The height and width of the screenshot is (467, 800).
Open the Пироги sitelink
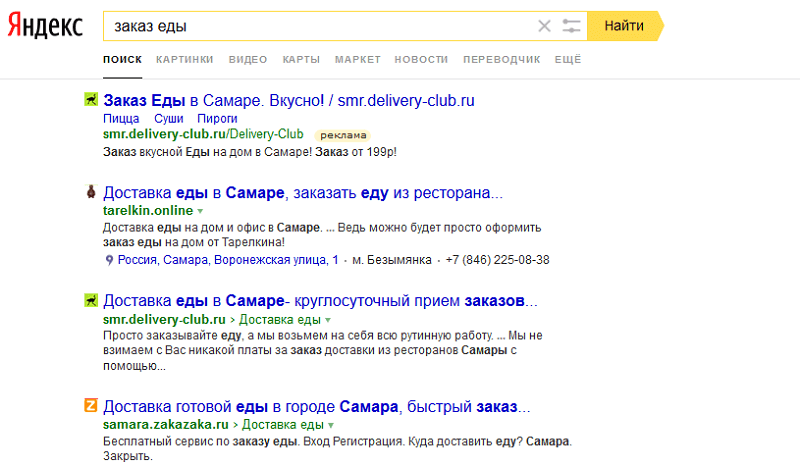click(217, 118)
